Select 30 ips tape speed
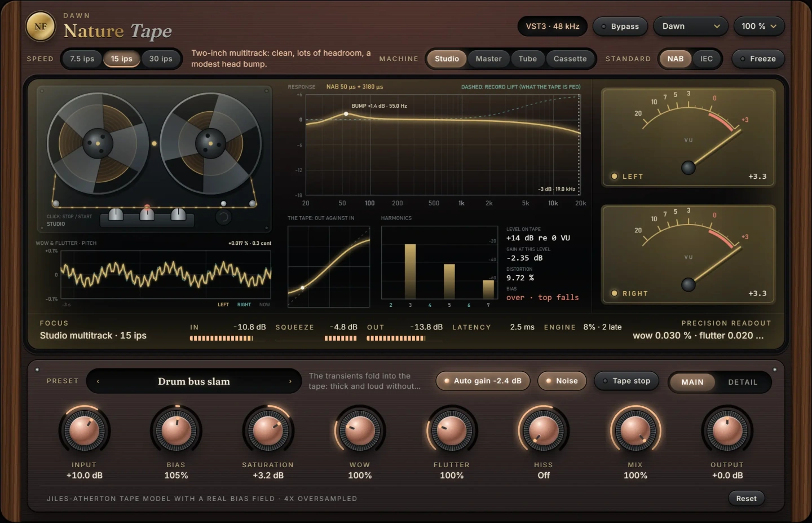Screen dimensions: 812x523 coord(161,59)
